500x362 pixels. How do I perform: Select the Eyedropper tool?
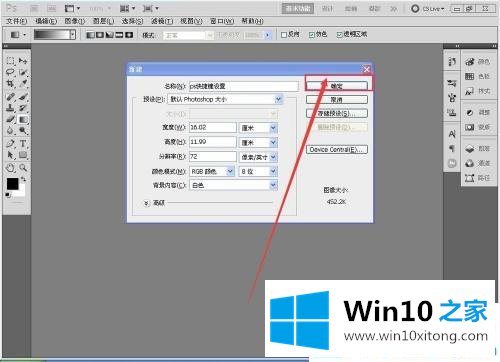[23, 83]
